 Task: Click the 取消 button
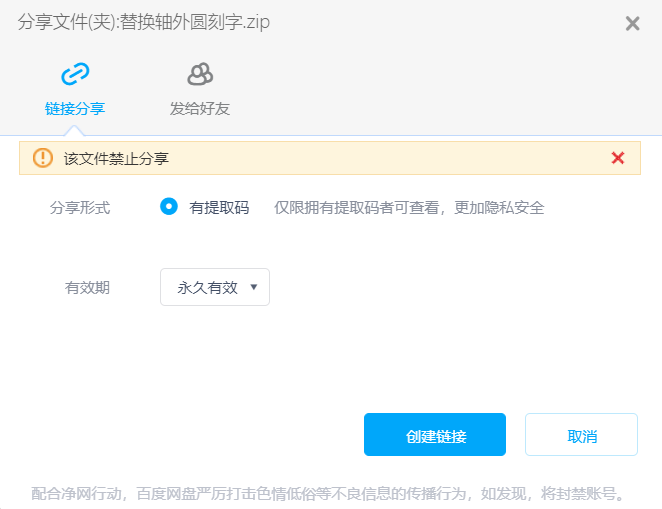(581, 434)
